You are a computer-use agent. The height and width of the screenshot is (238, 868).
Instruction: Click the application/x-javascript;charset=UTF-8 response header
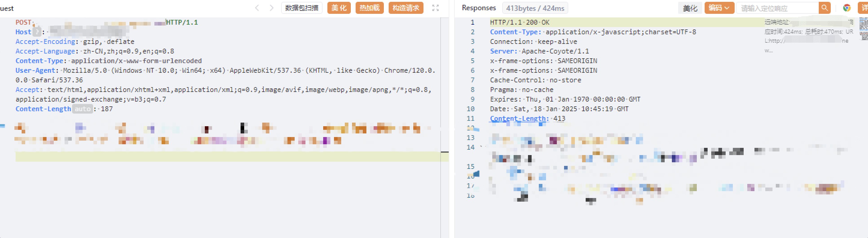(621, 32)
